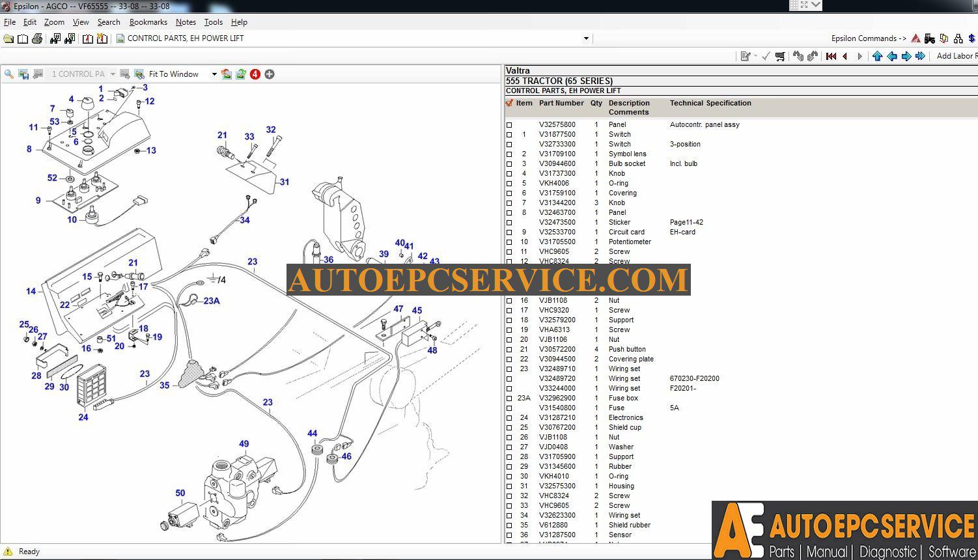
Task: Click the magnifier zoom tool above diagram
Action: (9, 74)
